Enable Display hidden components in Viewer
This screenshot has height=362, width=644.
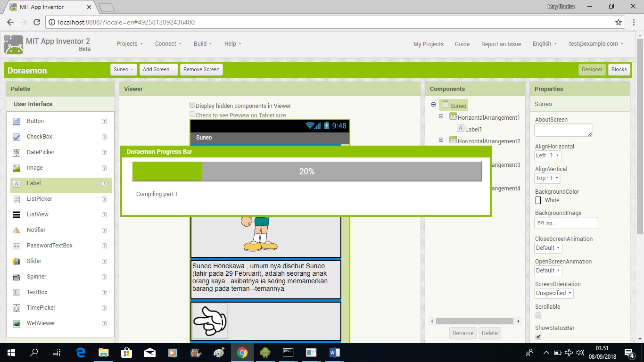tap(192, 105)
